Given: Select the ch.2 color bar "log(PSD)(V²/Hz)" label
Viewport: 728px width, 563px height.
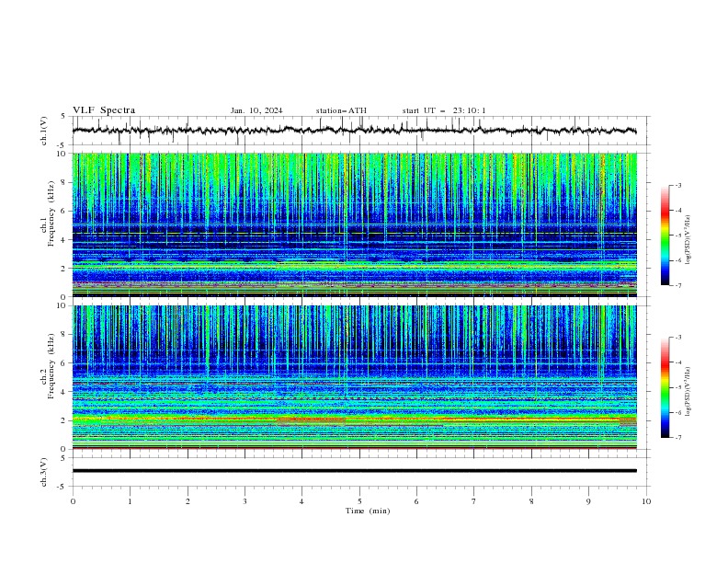Looking at the screenshot, I should pos(688,392).
